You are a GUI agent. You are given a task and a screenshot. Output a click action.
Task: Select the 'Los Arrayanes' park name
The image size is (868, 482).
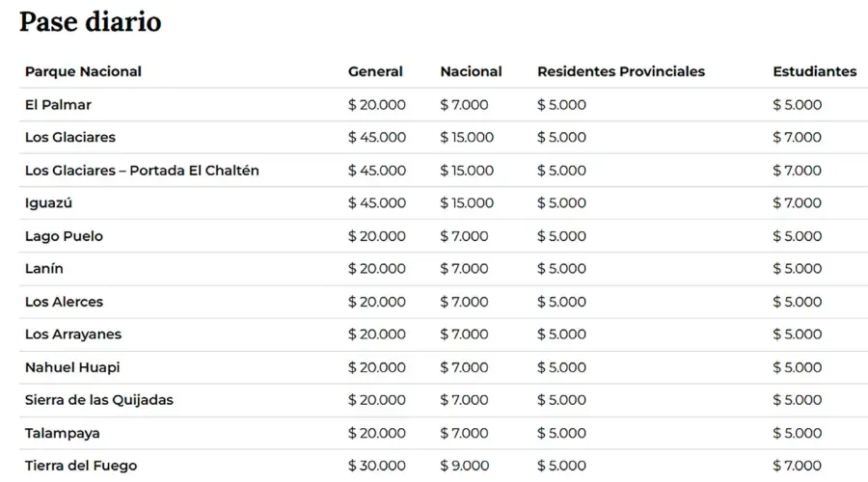pos(73,335)
